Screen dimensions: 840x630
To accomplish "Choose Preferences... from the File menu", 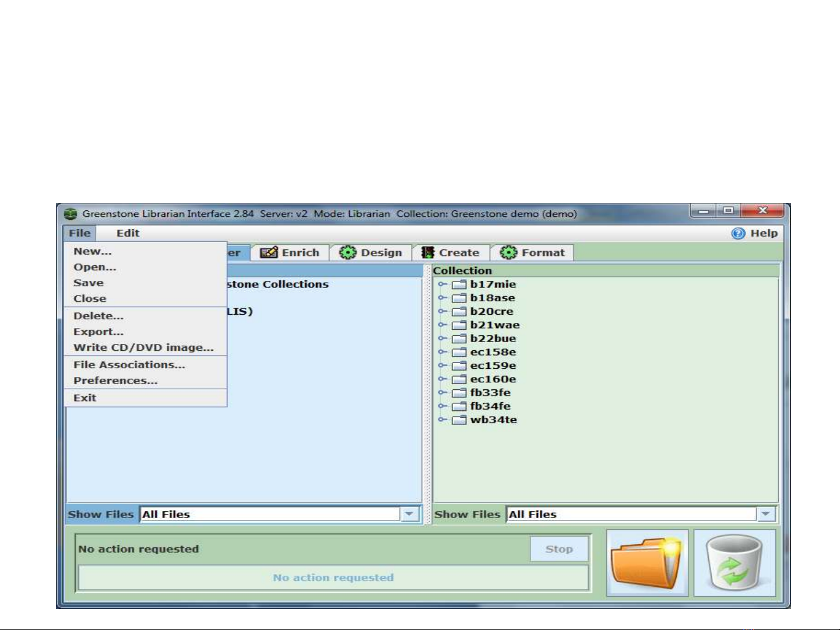I will (115, 381).
